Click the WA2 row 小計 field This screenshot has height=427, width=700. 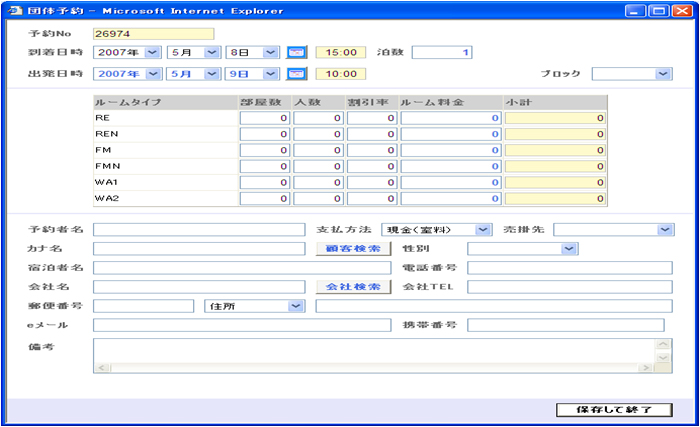coord(555,198)
